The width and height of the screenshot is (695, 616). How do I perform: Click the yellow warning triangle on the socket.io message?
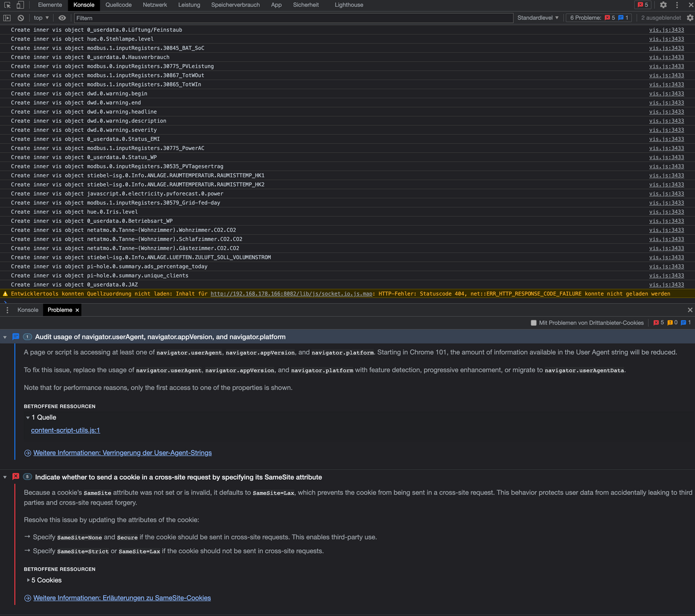(6, 294)
